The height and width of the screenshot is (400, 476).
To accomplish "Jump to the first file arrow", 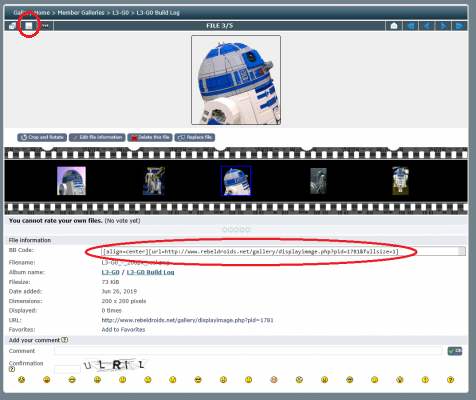I will pos(411,26).
